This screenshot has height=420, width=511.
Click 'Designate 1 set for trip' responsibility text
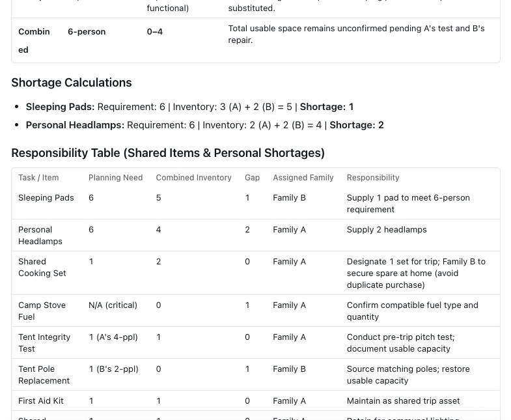tap(416, 273)
